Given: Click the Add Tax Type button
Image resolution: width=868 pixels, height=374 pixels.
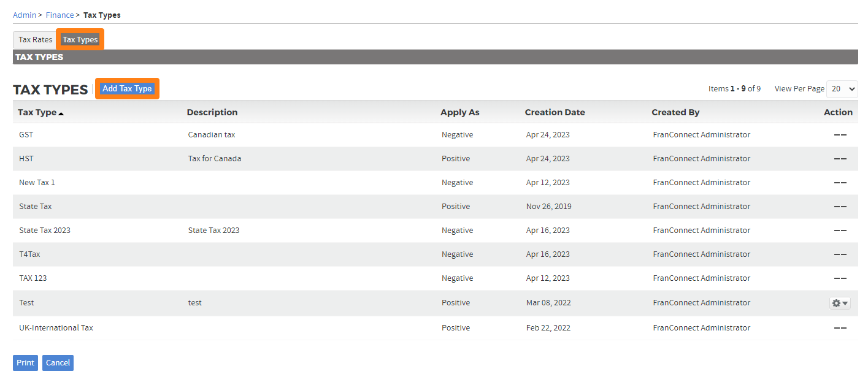Looking at the screenshot, I should [x=127, y=89].
